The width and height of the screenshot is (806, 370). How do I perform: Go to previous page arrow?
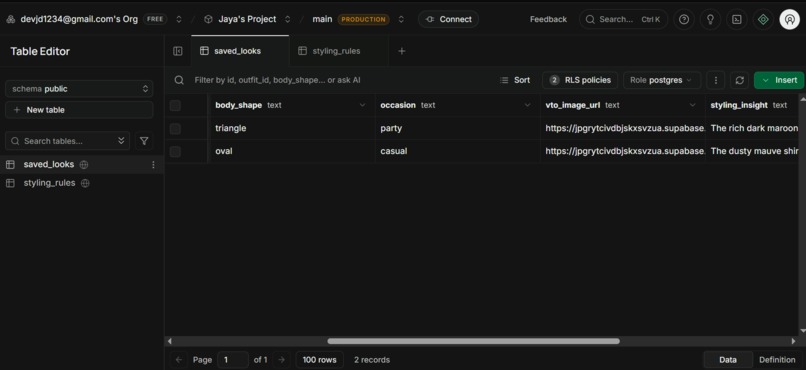click(x=179, y=360)
